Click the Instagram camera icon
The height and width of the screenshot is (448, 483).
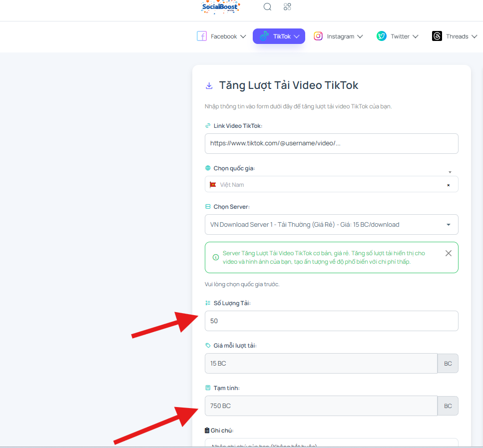click(318, 36)
